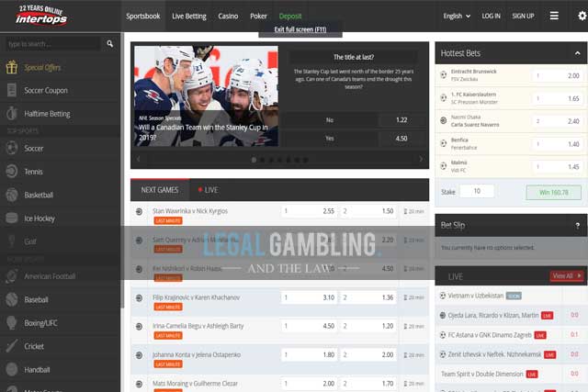Click the Halftime Betting stopwatch icon
588x392 pixels.
[x=12, y=113]
